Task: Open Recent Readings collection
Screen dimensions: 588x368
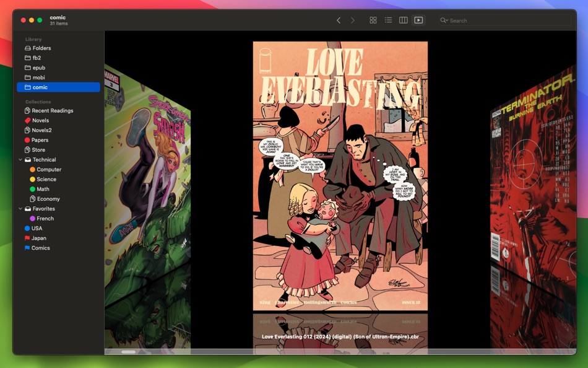Action: point(59,110)
